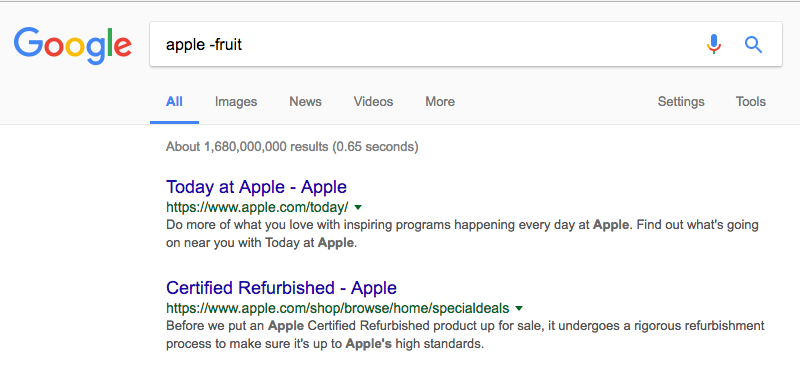Open the Settings menu
This screenshot has width=800, height=381.
[681, 101]
